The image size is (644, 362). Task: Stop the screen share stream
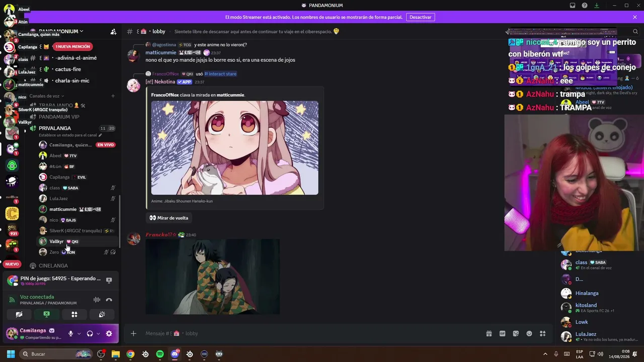point(109,280)
